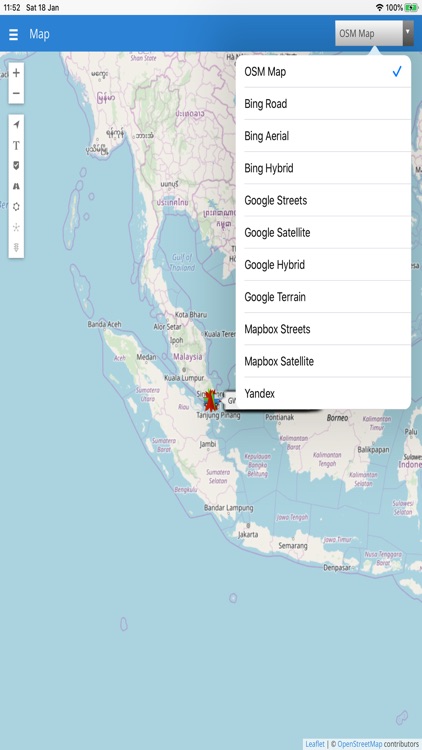Tap the Bandar Lampung label
The width and height of the screenshot is (422, 750).
[229, 507]
